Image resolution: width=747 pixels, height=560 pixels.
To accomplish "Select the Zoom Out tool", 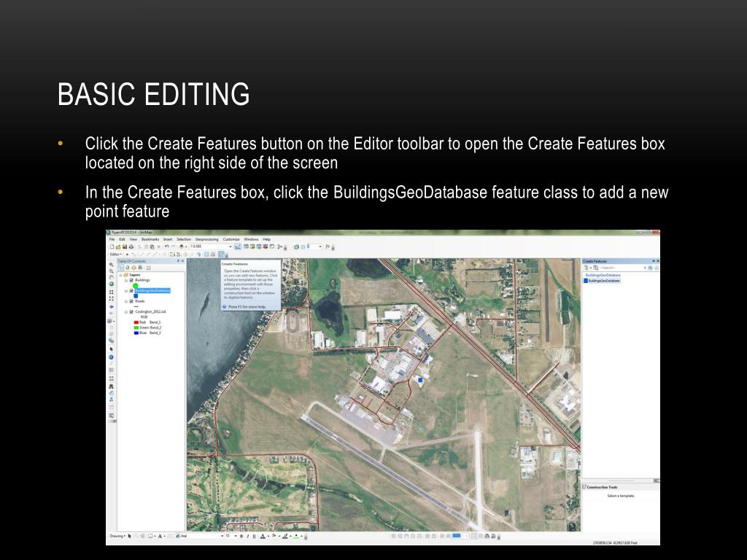I will [x=112, y=271].
